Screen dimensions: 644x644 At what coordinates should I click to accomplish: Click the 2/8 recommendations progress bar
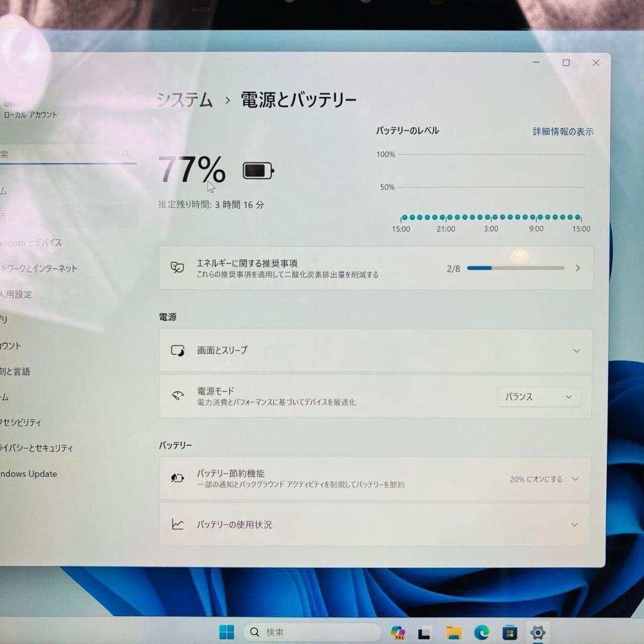pos(515,268)
